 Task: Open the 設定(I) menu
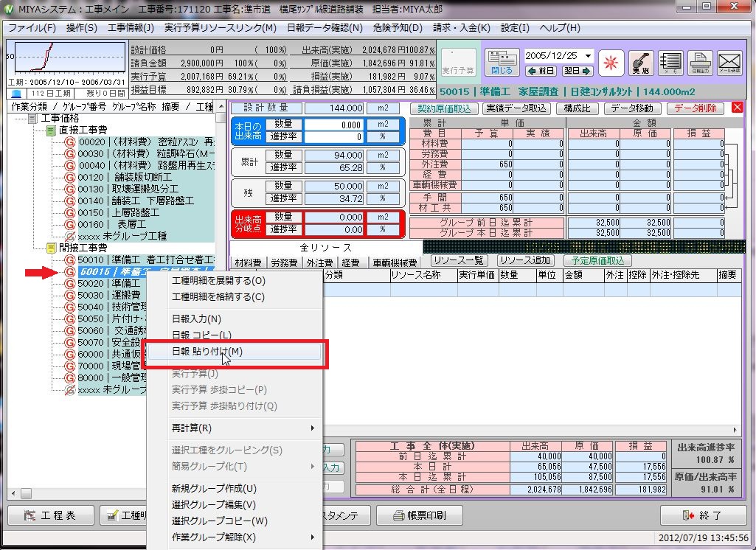point(515,28)
